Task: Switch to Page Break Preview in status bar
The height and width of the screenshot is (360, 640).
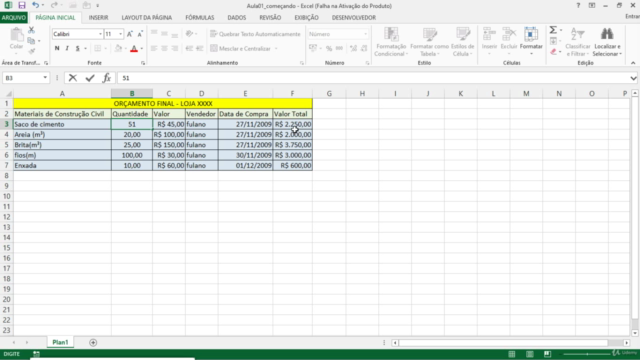Action: click(x=547, y=354)
